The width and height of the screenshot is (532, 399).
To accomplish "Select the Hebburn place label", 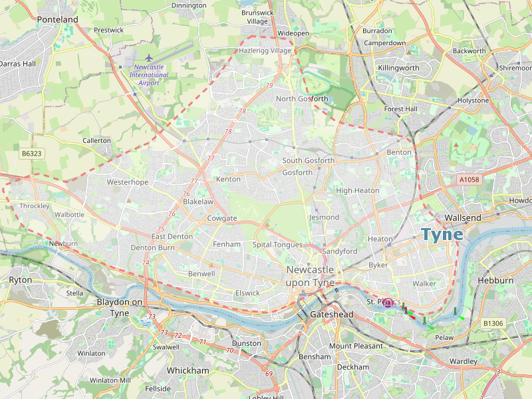I will [495, 281].
